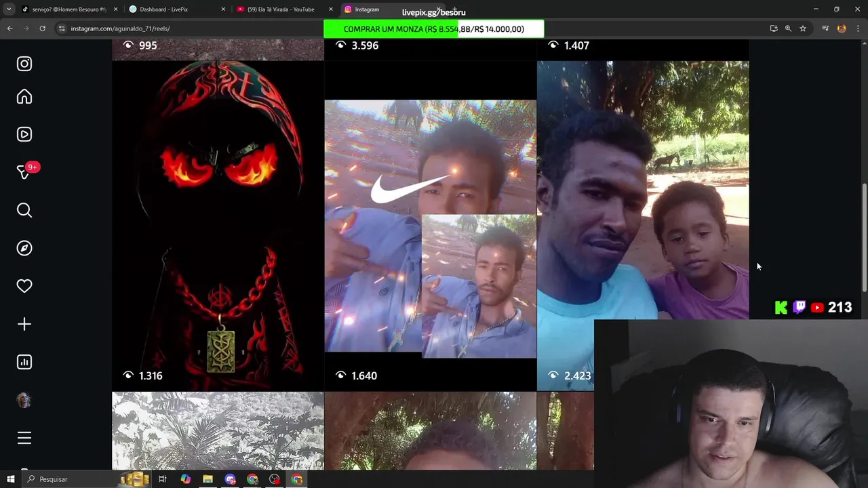Launch Copilot from the taskbar
The height and width of the screenshot is (488, 868).
tap(185, 479)
